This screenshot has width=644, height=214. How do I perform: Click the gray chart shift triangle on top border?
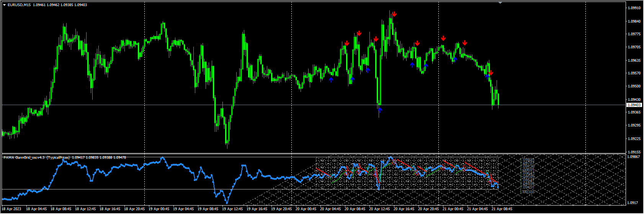(x=500, y=3)
